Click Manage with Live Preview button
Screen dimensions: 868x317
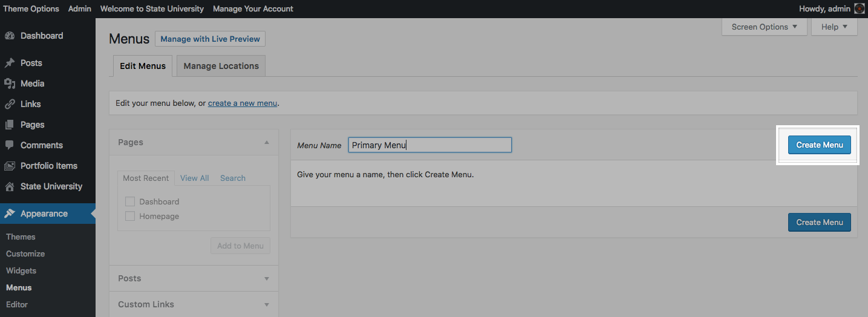tap(210, 39)
